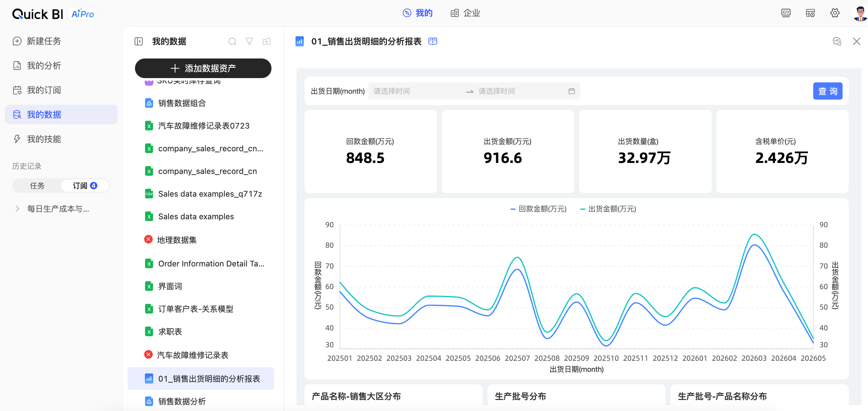Click the report chart icon in the title
Image resolution: width=868 pixels, height=411 pixels.
pyautogui.click(x=300, y=41)
